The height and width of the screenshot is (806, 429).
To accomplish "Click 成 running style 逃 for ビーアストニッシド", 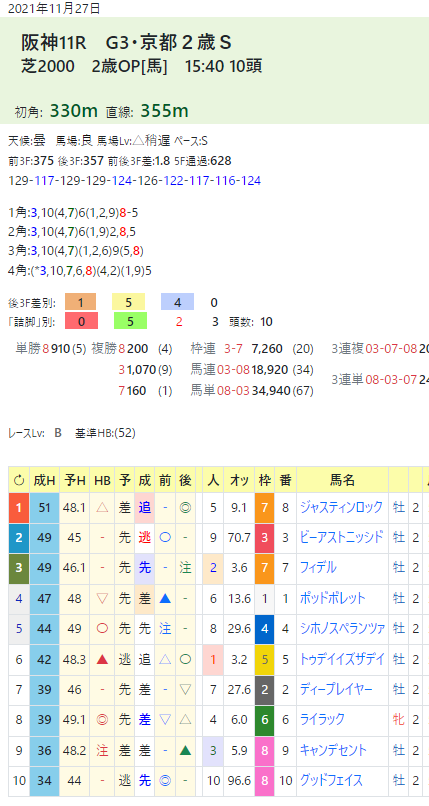I will [145, 538].
